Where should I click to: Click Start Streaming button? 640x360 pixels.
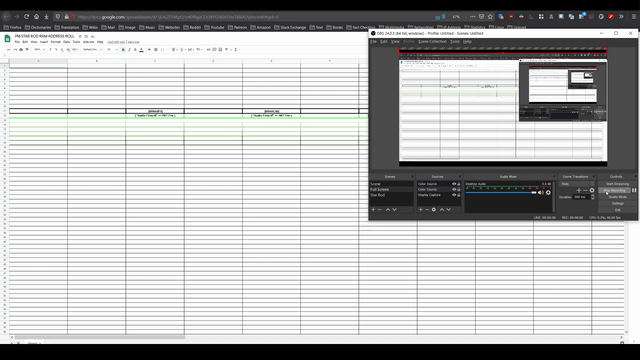617,184
